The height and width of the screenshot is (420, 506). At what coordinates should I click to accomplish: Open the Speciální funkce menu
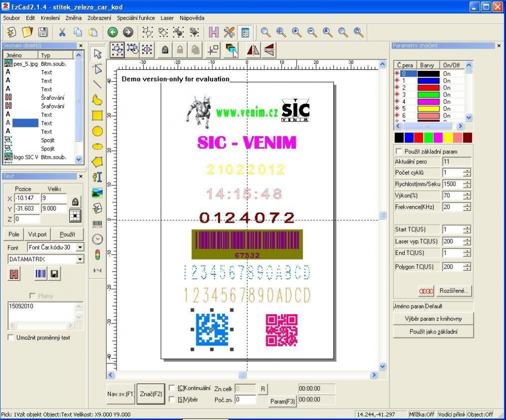136,18
